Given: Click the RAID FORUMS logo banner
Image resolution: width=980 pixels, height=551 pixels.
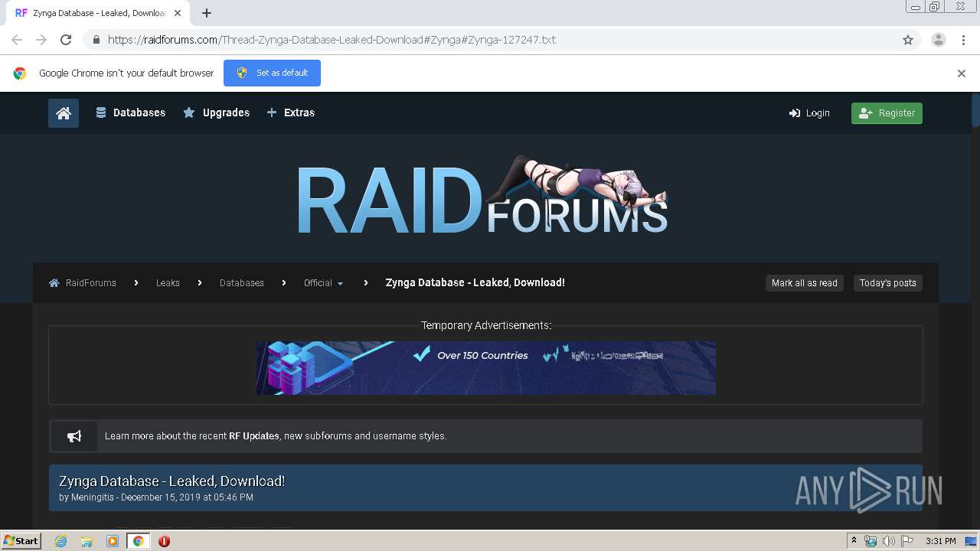Looking at the screenshot, I should (x=482, y=195).
